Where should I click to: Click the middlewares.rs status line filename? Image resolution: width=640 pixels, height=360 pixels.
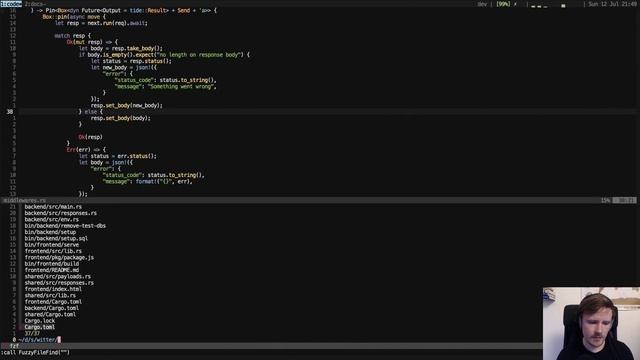(x=24, y=200)
